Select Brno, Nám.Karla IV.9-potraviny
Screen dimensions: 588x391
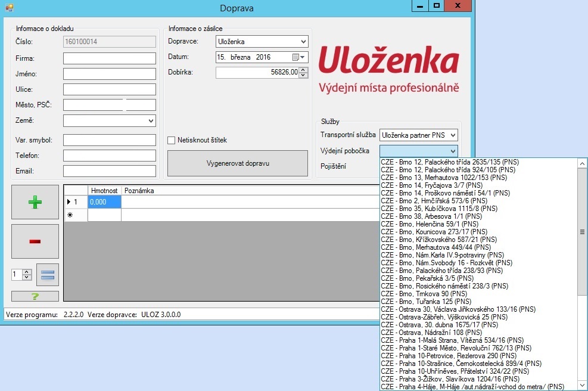[x=478, y=255]
